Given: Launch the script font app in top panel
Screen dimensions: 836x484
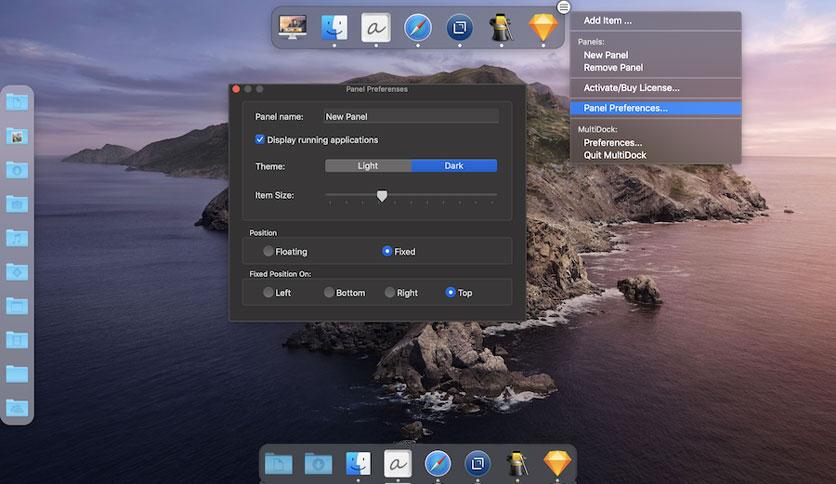Looking at the screenshot, I should tap(376, 27).
